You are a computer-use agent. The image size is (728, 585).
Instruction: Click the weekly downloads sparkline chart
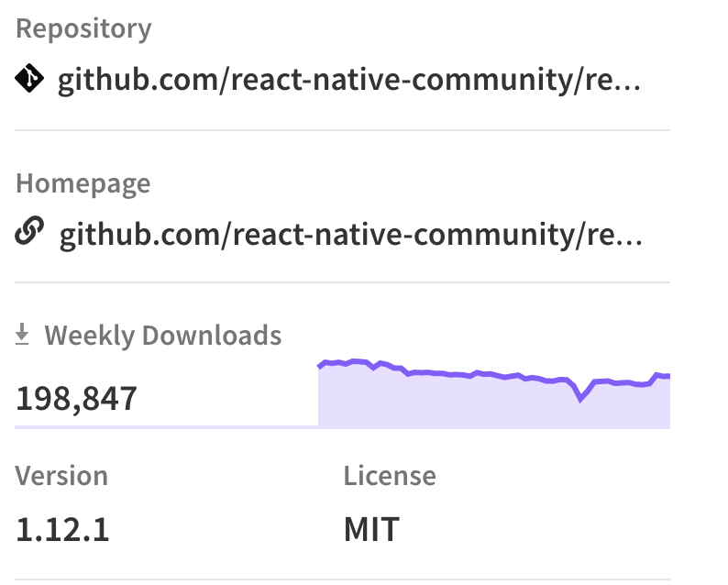pos(494,393)
